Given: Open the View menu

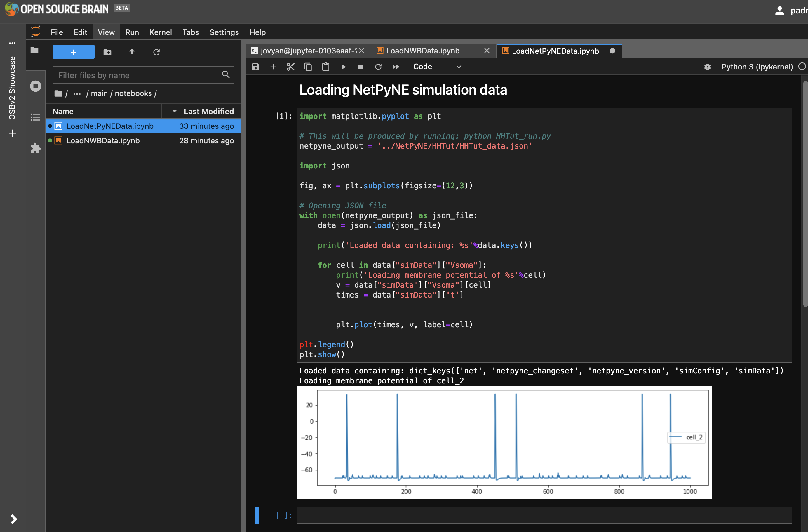Looking at the screenshot, I should [x=106, y=32].
